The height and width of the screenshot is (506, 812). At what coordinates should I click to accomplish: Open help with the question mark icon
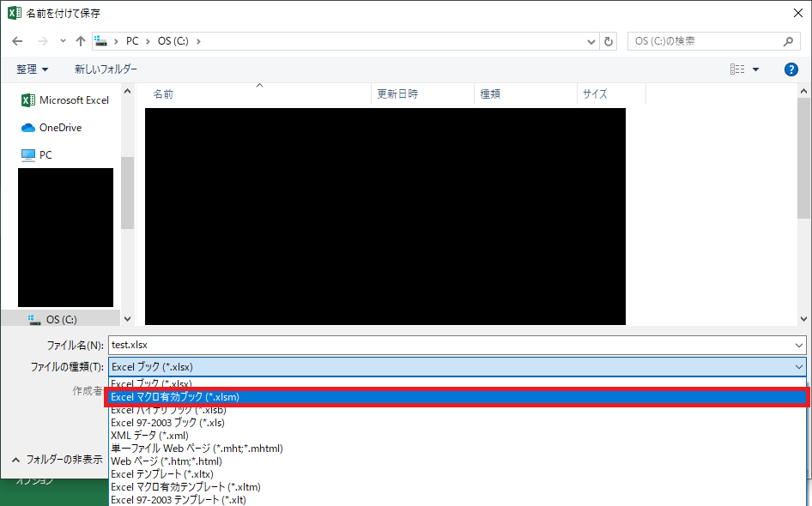coord(791,69)
